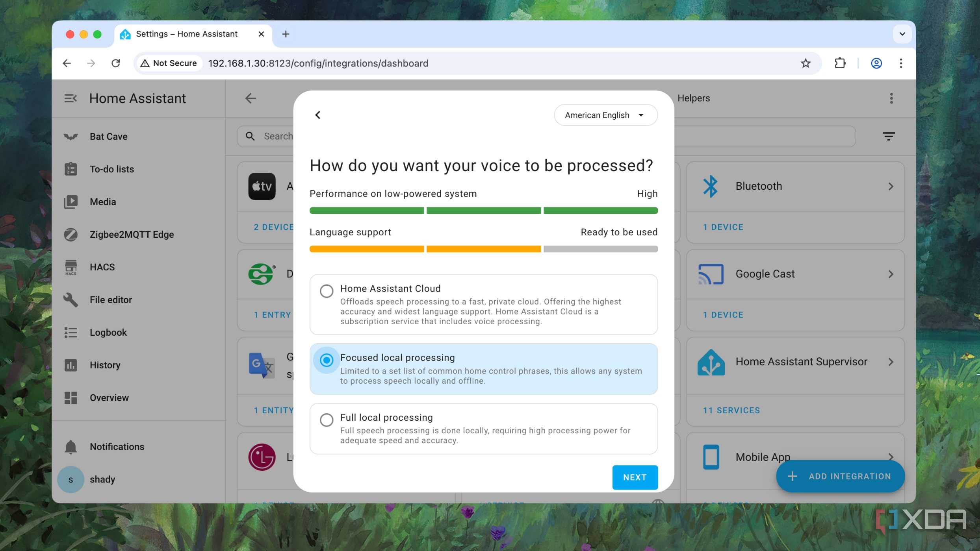
Task: Open integrations page three-dot overflow menu
Action: [x=891, y=98]
